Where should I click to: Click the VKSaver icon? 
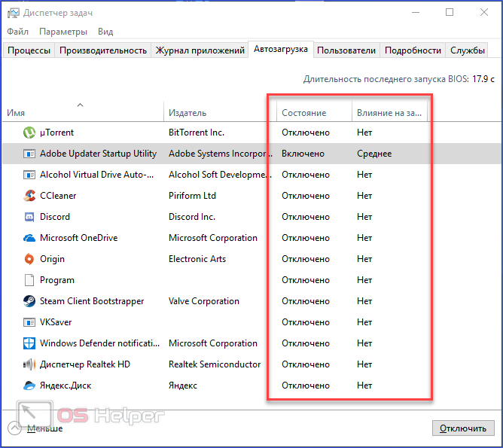pyautogui.click(x=29, y=322)
